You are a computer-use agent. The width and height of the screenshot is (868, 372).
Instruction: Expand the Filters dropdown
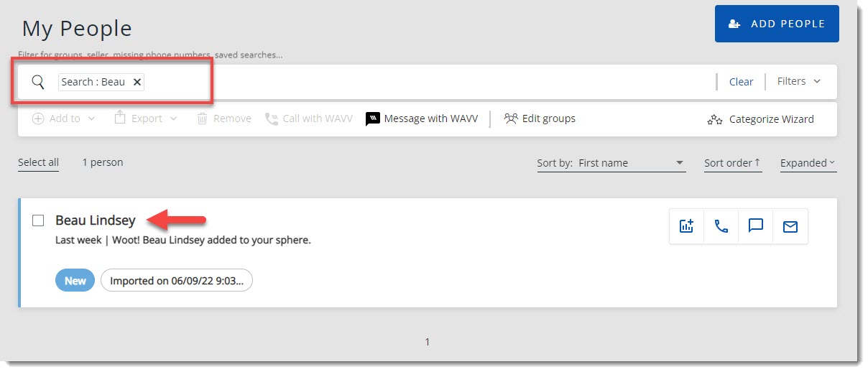[798, 81]
